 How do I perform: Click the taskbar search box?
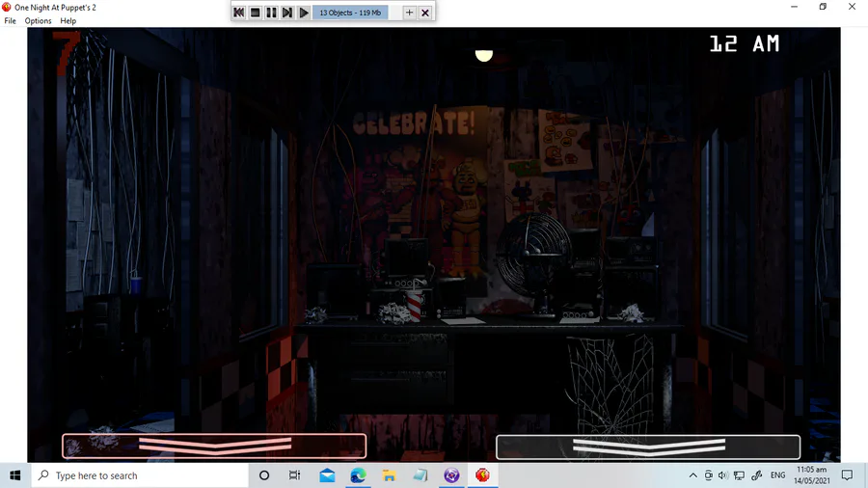click(x=140, y=475)
